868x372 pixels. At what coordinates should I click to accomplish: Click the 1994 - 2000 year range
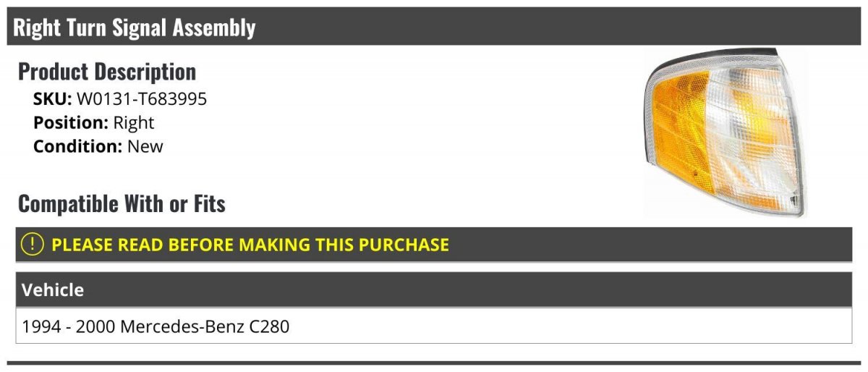click(x=69, y=326)
